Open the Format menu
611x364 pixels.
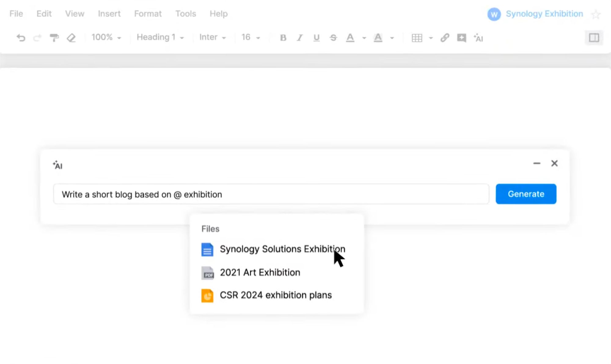tap(148, 14)
